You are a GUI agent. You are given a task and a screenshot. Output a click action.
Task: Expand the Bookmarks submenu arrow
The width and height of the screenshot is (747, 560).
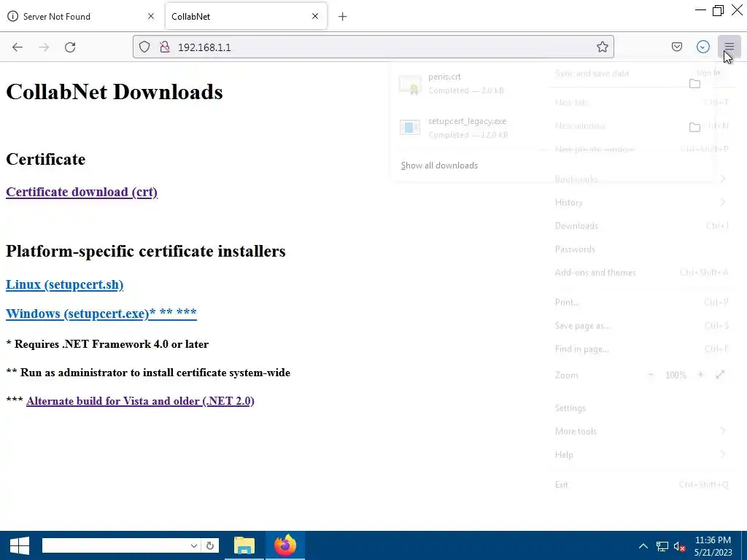pos(723,179)
